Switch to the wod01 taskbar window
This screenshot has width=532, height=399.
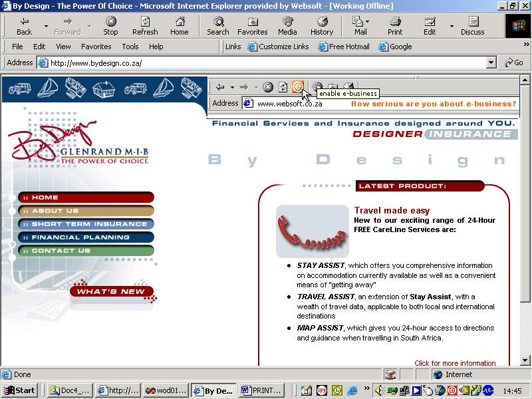[x=166, y=390]
